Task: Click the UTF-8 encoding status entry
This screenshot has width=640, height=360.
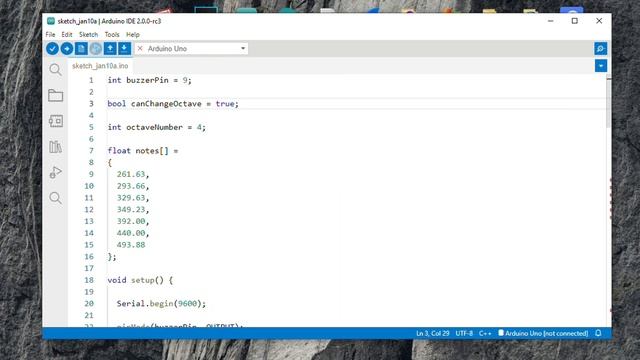Action: pyautogui.click(x=464, y=333)
